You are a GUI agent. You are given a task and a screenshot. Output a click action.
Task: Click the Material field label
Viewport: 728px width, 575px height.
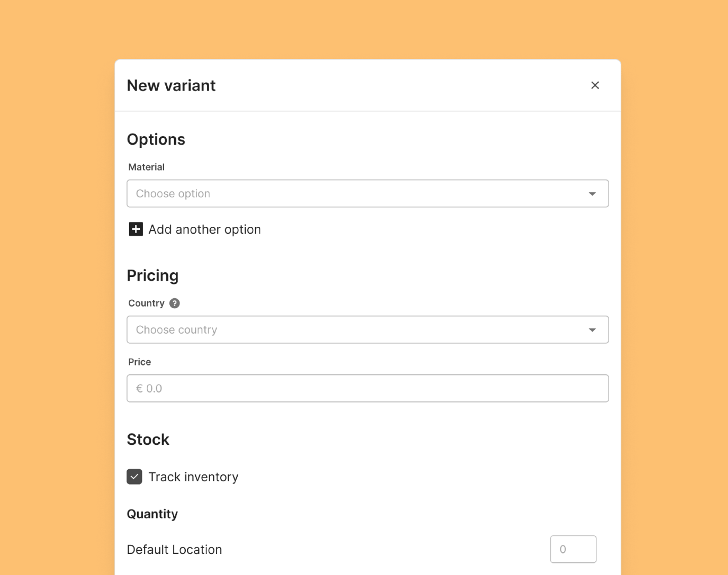coord(146,167)
